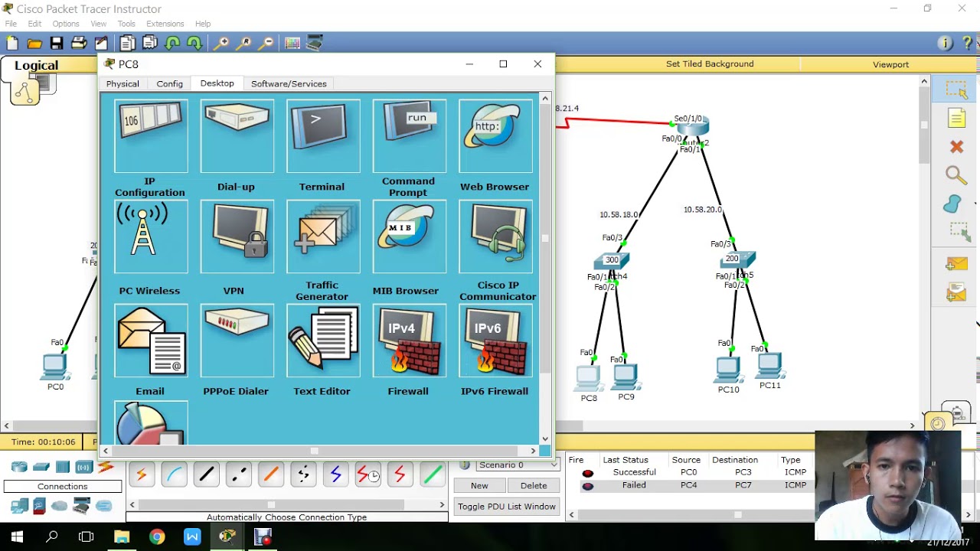Select the Connections lightning category
Image resolution: width=980 pixels, height=551 pixels.
click(106, 467)
